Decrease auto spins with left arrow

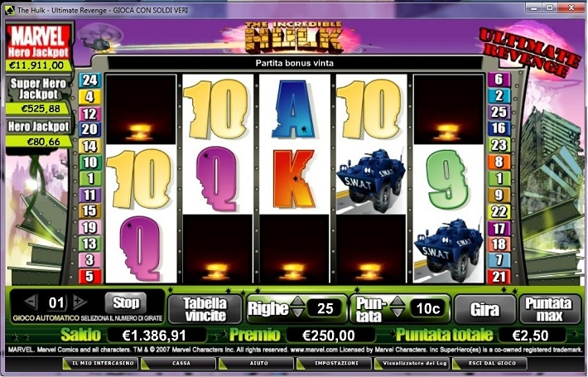pyautogui.click(x=31, y=302)
